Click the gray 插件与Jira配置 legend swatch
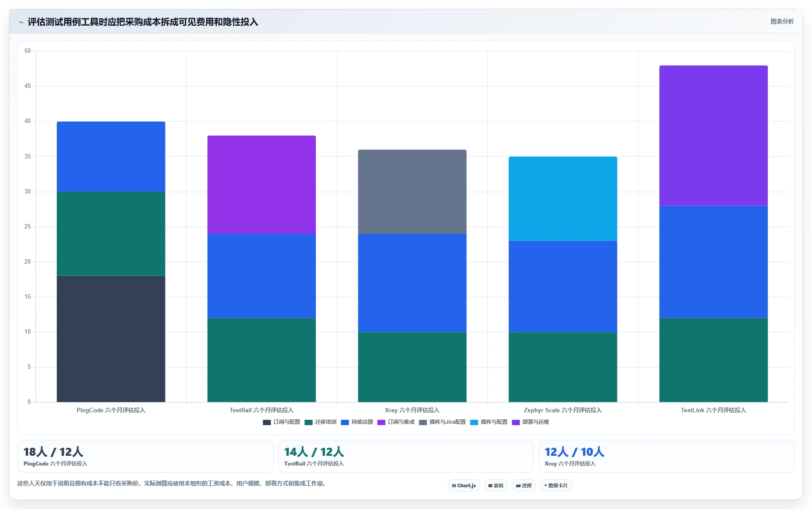The width and height of the screenshot is (812, 509). coord(423,422)
